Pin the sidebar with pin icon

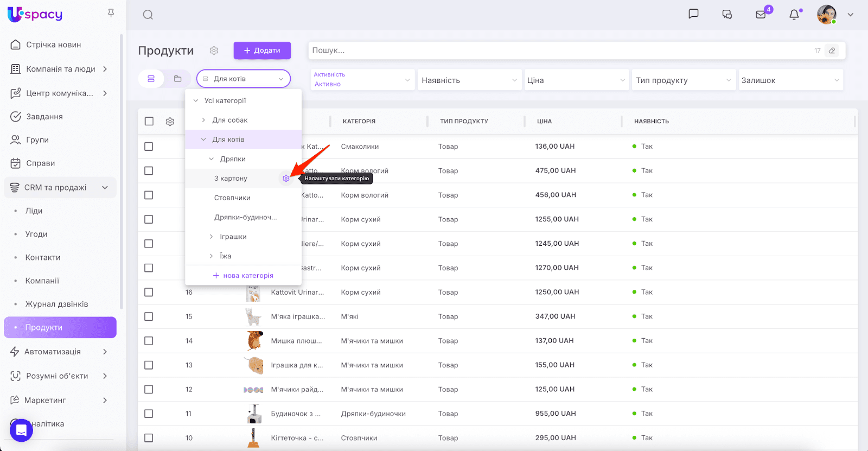coord(111,13)
